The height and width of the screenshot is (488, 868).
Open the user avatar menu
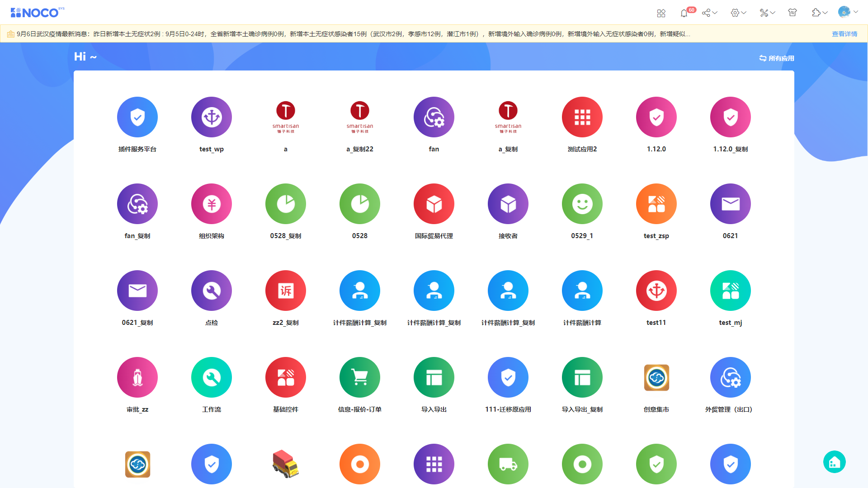click(848, 12)
